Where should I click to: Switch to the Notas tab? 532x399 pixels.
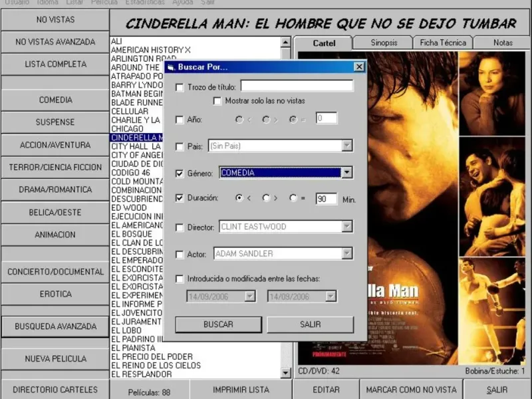coord(503,43)
